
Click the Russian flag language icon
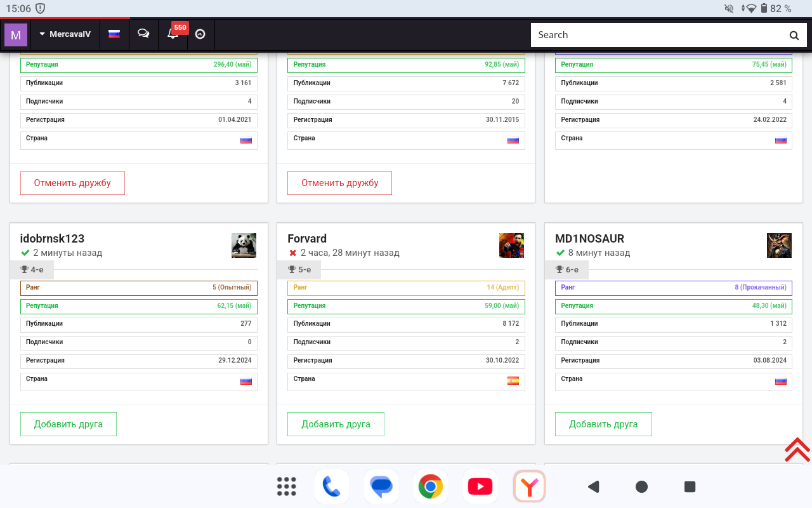coord(114,34)
